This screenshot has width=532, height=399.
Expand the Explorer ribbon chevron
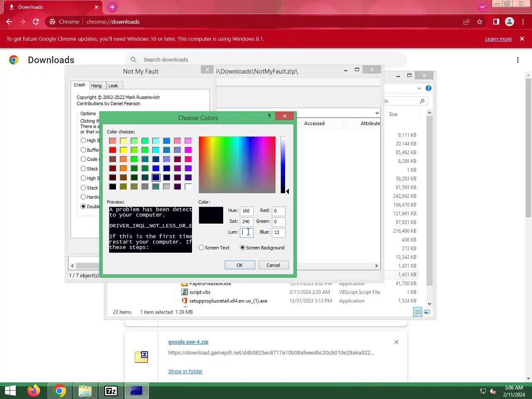click(419, 88)
